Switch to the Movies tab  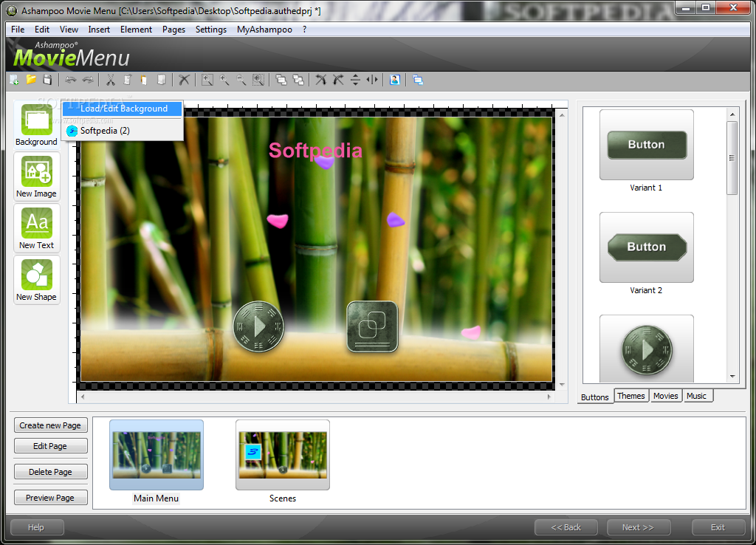666,396
